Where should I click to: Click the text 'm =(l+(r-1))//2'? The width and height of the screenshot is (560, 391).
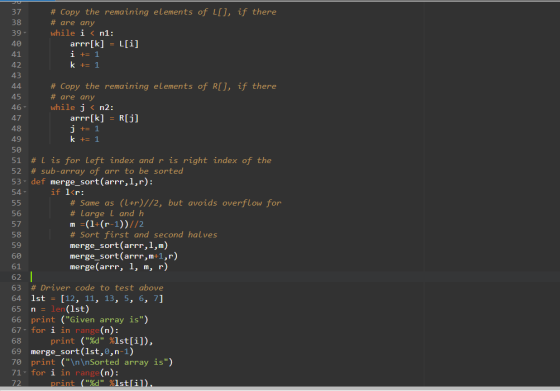tap(107, 224)
